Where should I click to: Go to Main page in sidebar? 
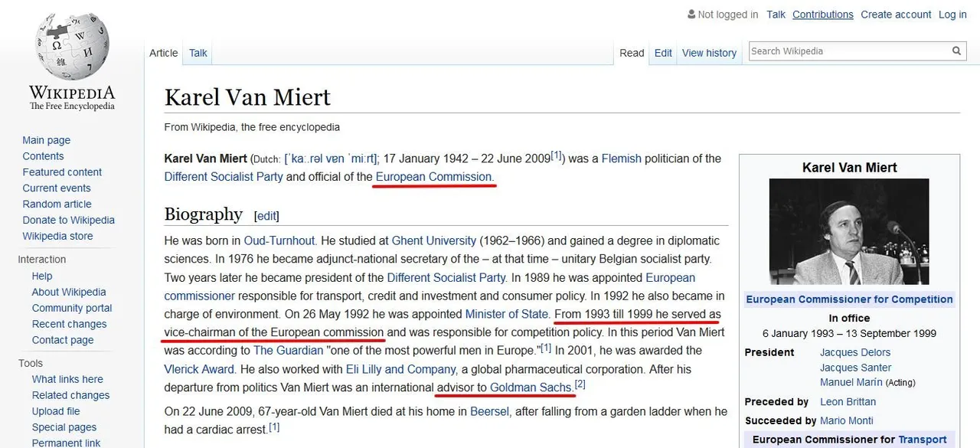pos(46,140)
